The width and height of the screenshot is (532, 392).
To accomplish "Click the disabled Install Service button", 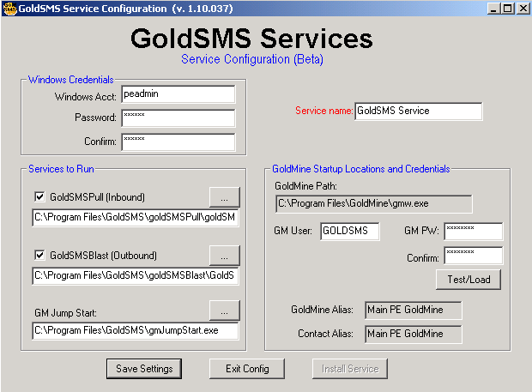I will tap(350, 369).
